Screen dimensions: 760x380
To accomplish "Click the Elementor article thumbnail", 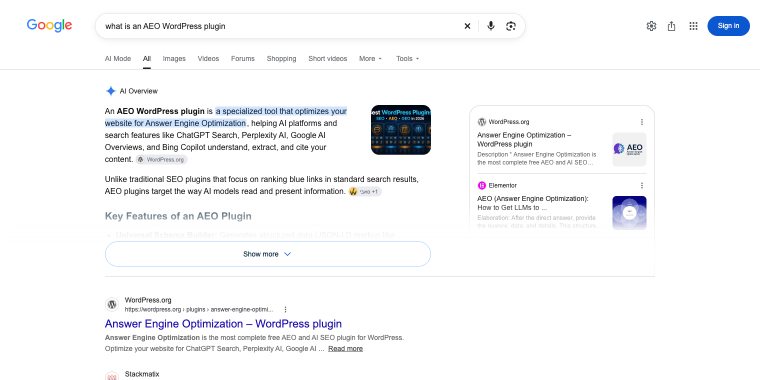I will pyautogui.click(x=629, y=213).
